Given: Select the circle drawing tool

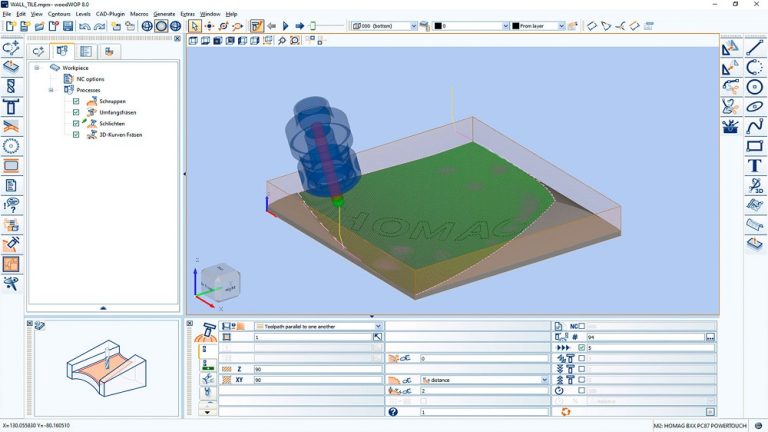Looking at the screenshot, I should 755,86.
